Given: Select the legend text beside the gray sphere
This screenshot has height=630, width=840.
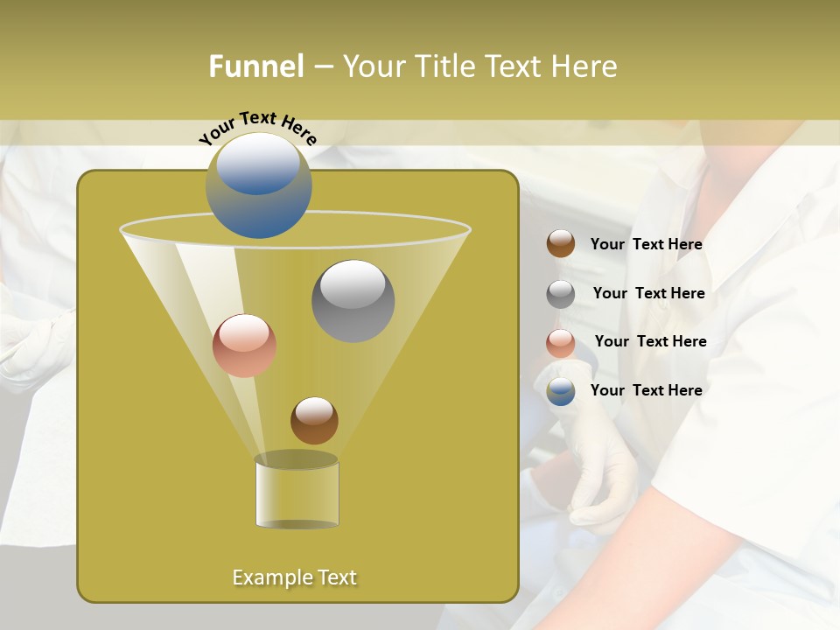Looking at the screenshot, I should [x=648, y=293].
